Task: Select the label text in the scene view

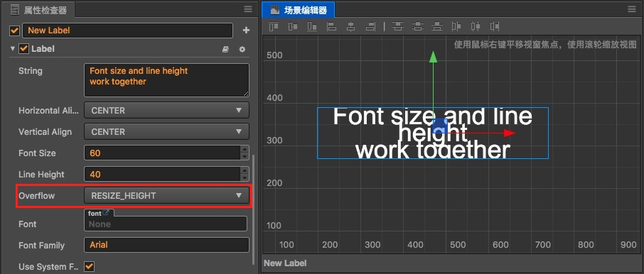Action: click(x=432, y=133)
